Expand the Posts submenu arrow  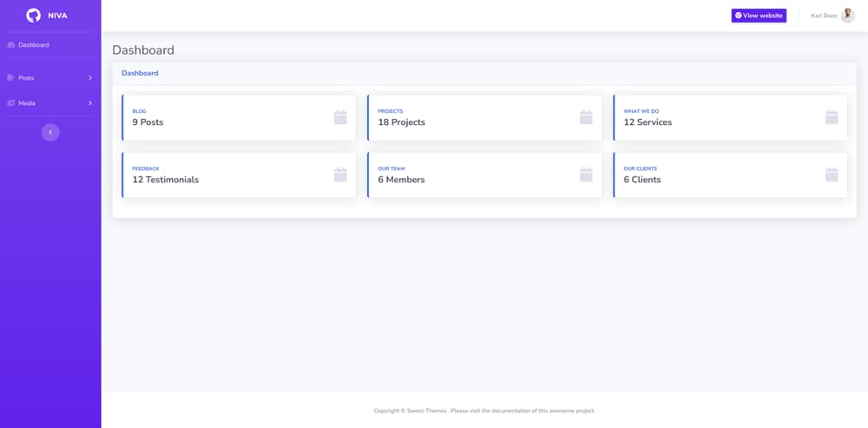(x=90, y=78)
